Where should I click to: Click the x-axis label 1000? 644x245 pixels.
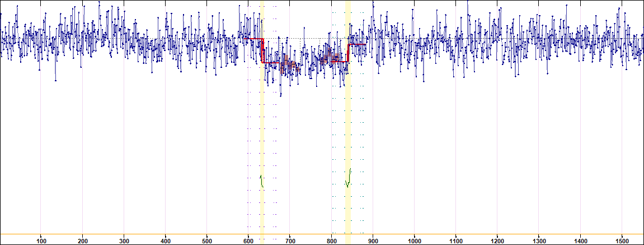(414, 241)
